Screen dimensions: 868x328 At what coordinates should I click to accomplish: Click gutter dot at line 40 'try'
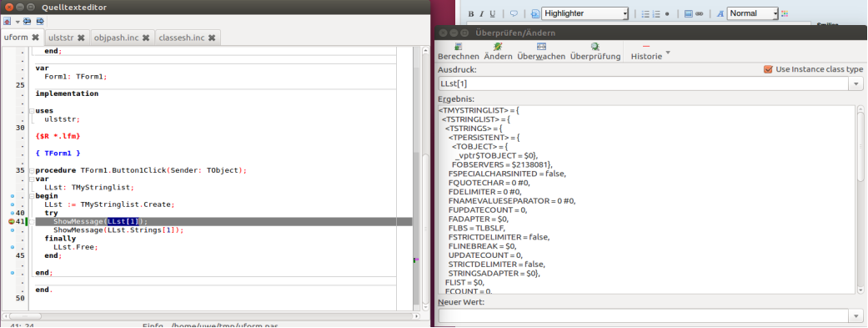(x=12, y=213)
